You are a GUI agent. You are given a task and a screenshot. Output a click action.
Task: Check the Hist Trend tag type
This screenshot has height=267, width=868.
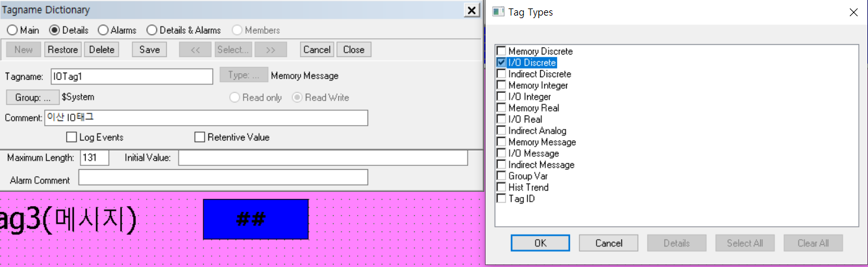pyautogui.click(x=501, y=187)
